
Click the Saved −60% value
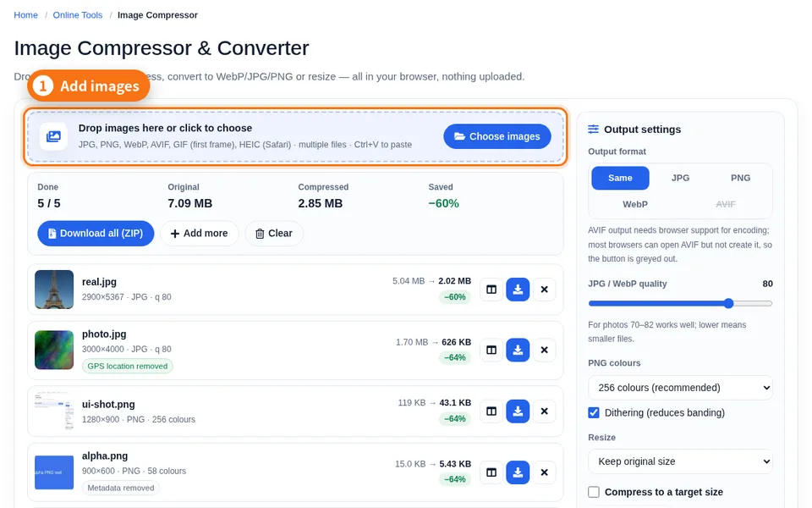(444, 203)
